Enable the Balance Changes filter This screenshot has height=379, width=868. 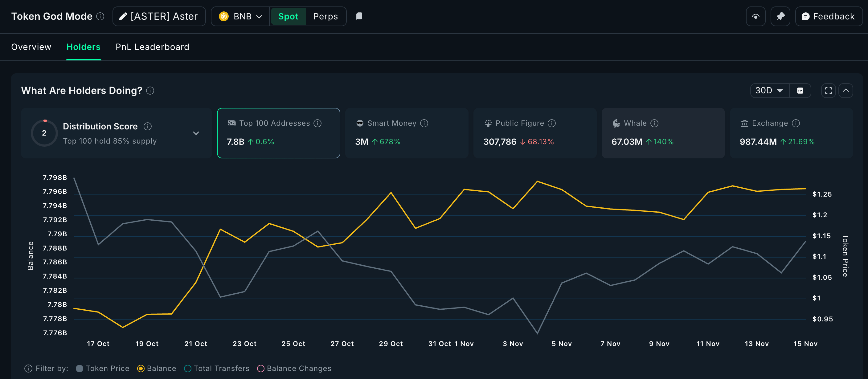(x=260, y=368)
